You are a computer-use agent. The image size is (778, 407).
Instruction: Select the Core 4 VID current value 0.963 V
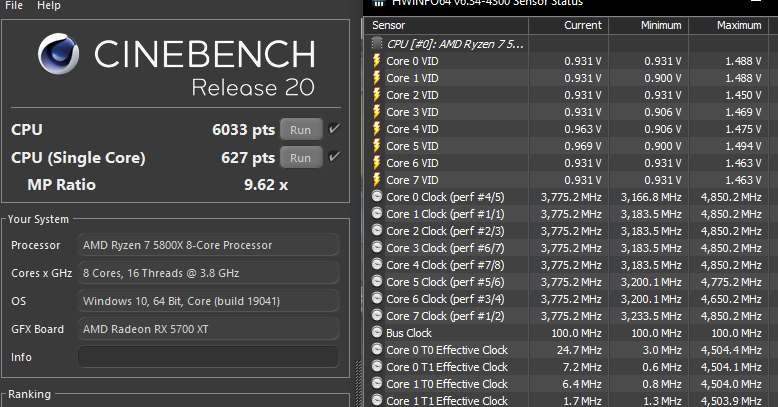tap(583, 129)
